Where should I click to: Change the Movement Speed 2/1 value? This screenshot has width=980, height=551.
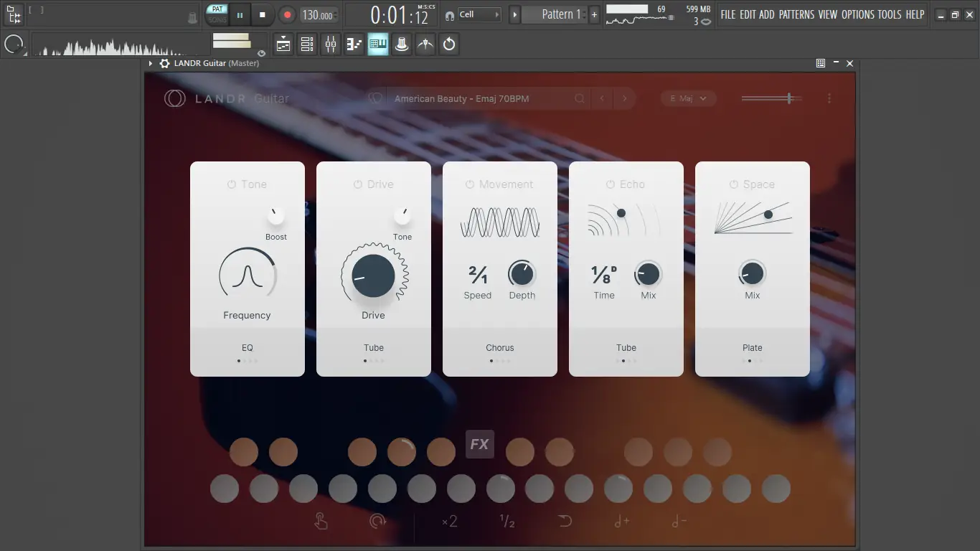click(478, 274)
